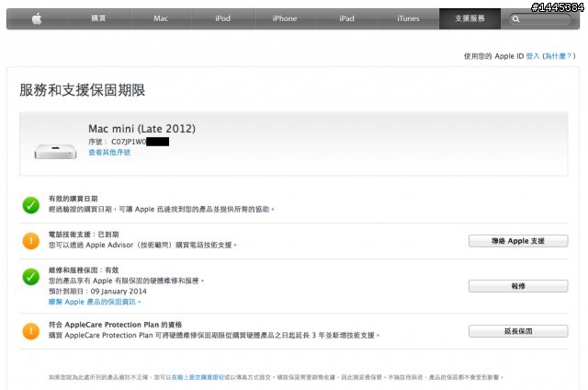
Task: Click the Mac mini (Late 2012) title
Action: 141,129
